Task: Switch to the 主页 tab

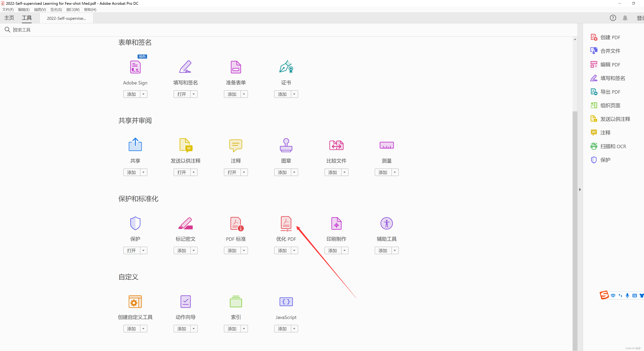Action: [9, 18]
